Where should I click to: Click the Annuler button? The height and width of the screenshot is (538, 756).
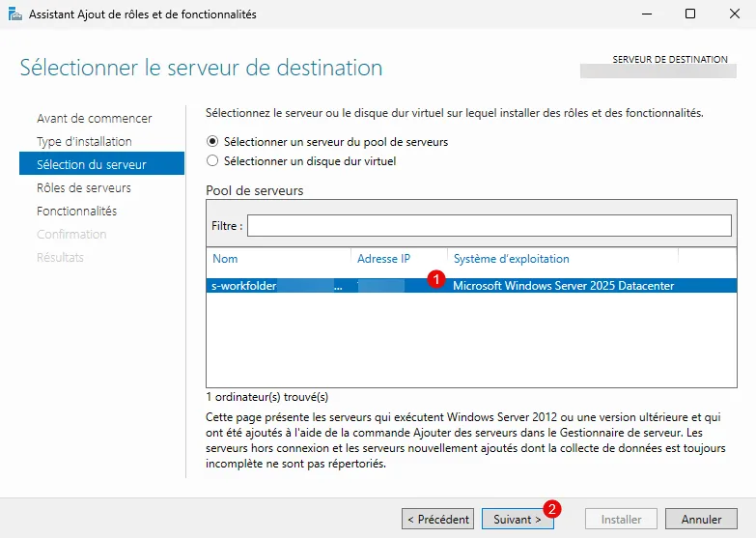[701, 519]
